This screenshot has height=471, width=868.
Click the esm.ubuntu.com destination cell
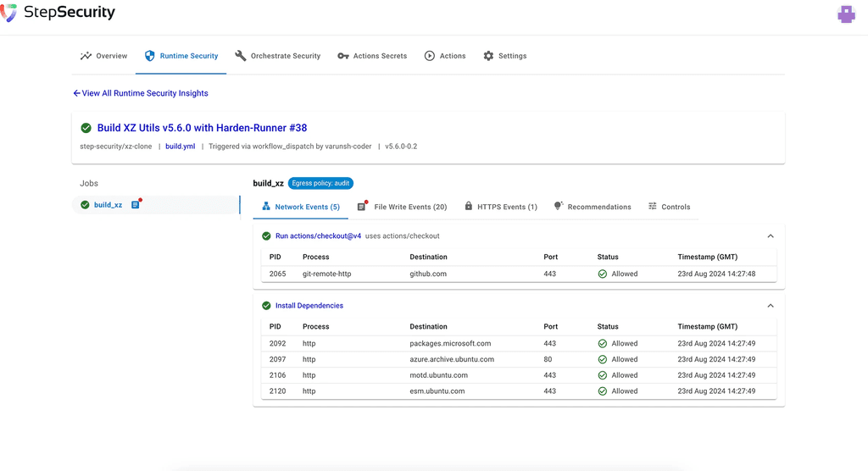pos(437,391)
